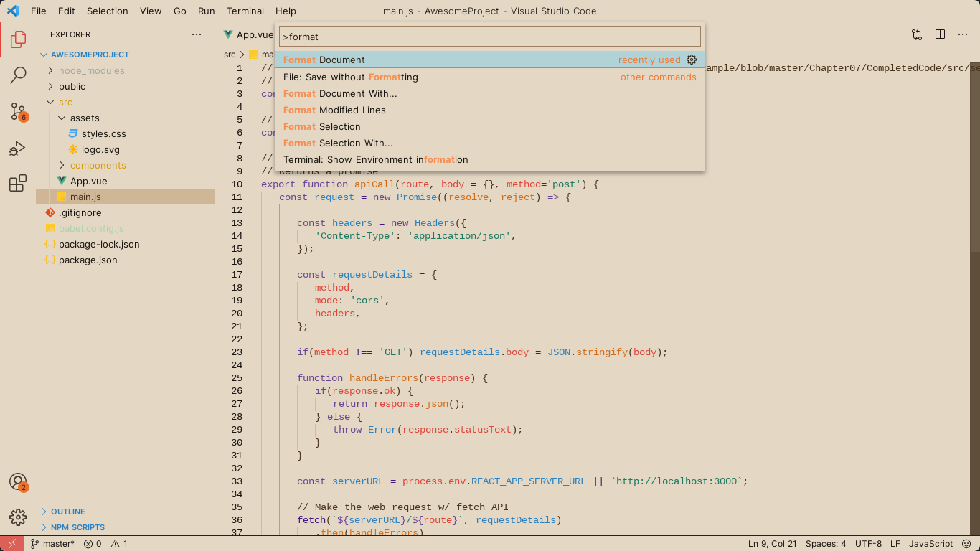This screenshot has width=980, height=551.
Task: Select Terminal: Show Environment information
Action: [490, 159]
